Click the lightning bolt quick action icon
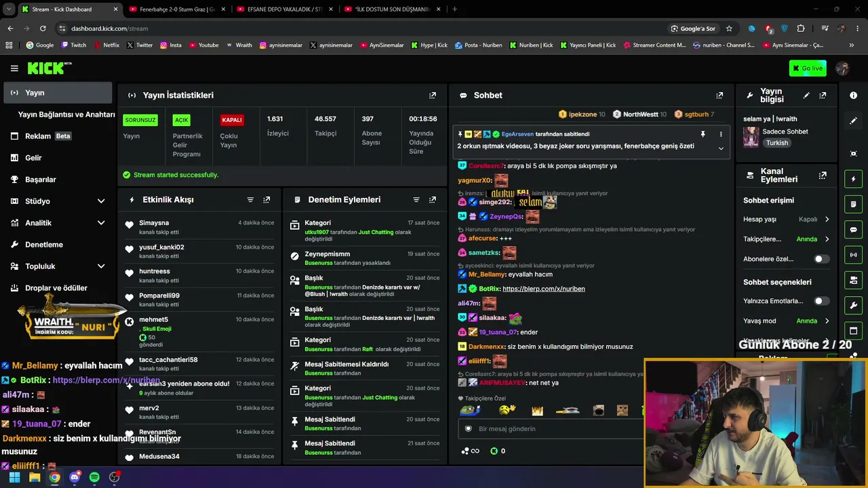This screenshot has width=868, height=488. coord(854,179)
